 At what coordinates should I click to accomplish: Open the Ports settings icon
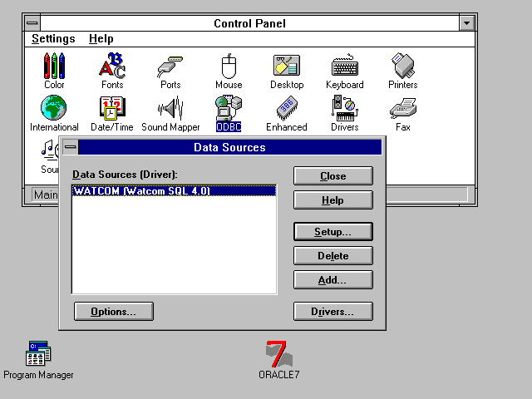(170, 66)
